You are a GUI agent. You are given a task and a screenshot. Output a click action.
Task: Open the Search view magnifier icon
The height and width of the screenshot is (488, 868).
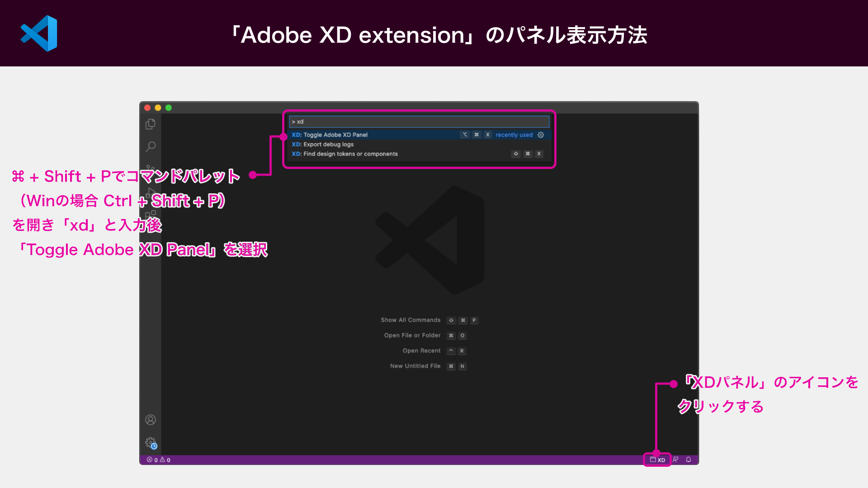[x=151, y=146]
